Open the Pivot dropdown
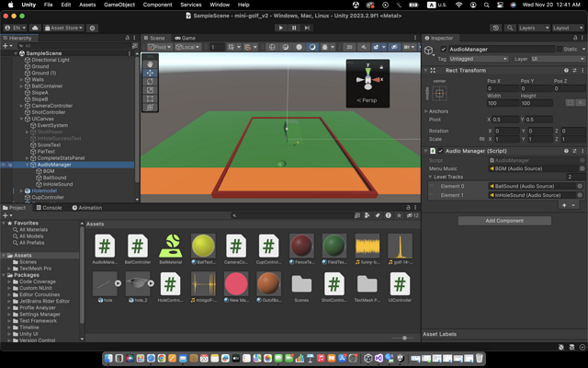Screen dimensions: 588x368 tap(160, 47)
